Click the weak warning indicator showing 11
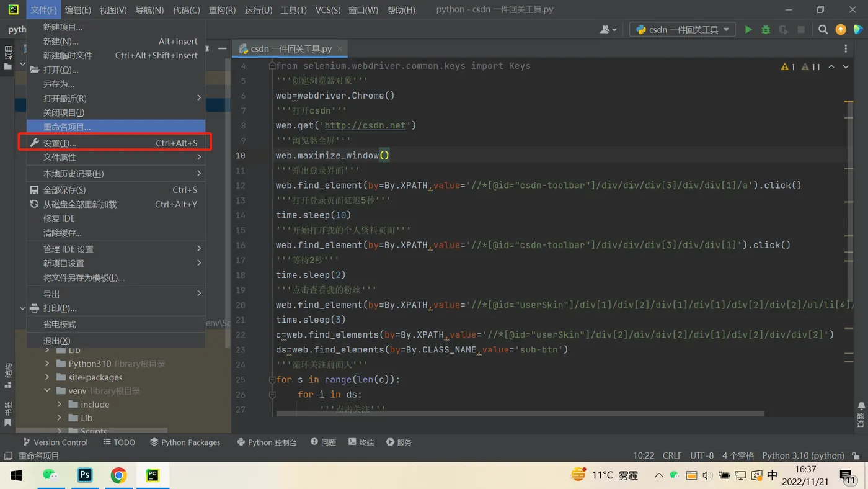 click(811, 67)
